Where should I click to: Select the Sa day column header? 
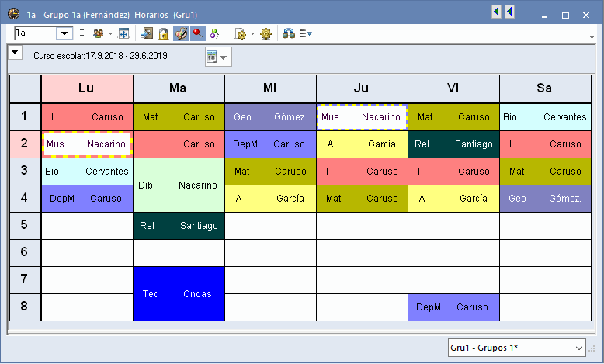545,88
